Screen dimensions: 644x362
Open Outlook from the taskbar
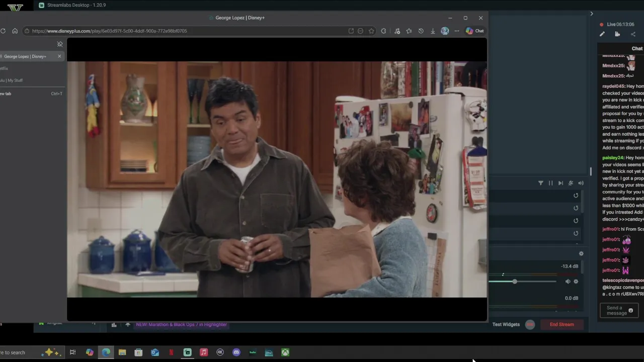[155, 352]
